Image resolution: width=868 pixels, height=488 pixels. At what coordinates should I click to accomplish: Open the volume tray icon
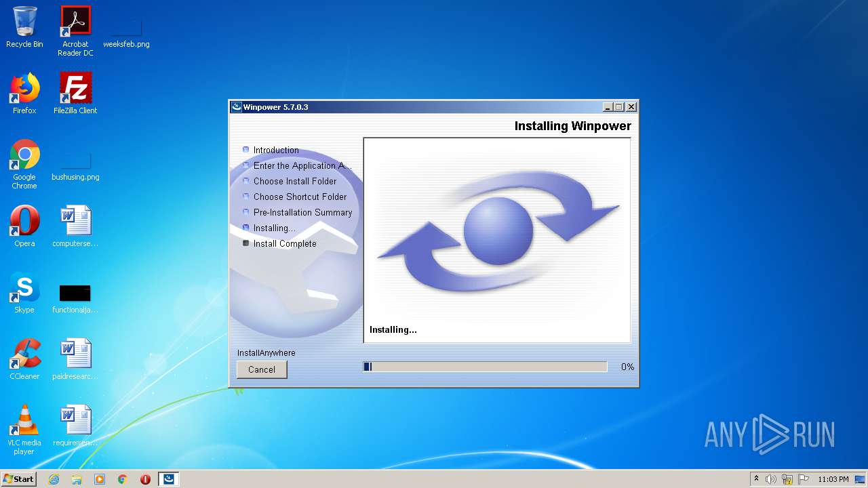[x=771, y=479]
